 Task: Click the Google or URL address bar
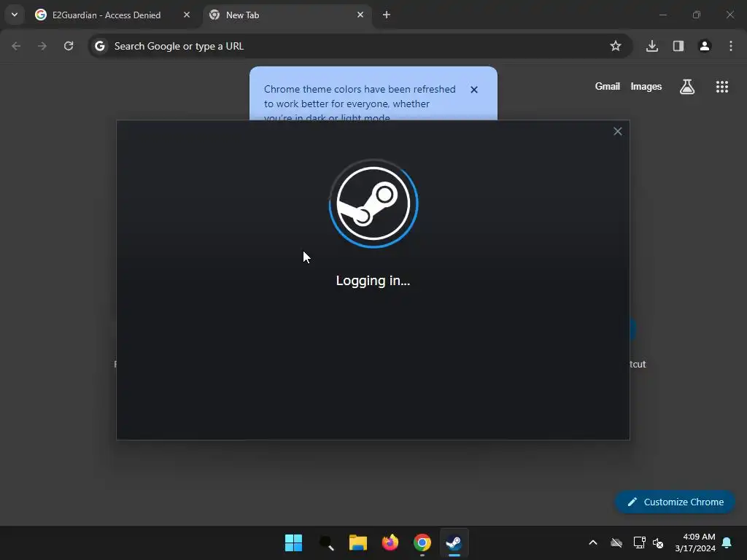tap(360, 46)
